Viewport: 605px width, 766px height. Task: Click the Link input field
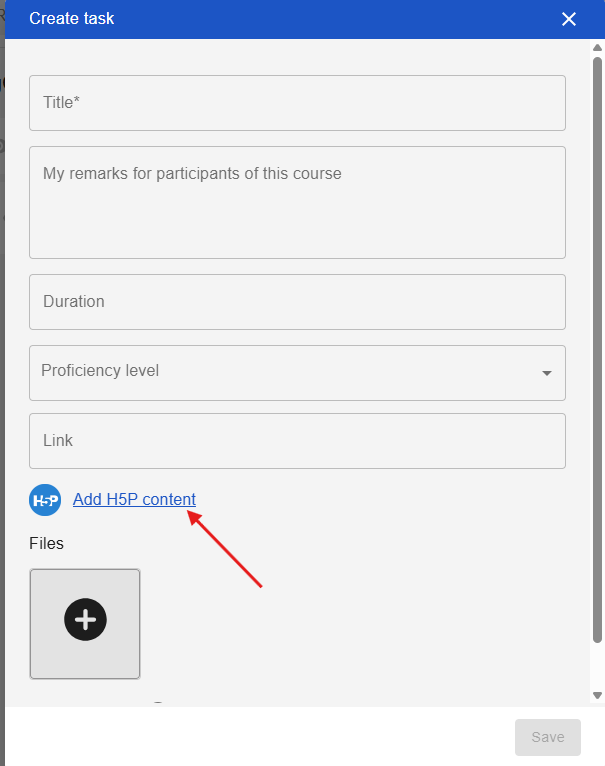(297, 441)
